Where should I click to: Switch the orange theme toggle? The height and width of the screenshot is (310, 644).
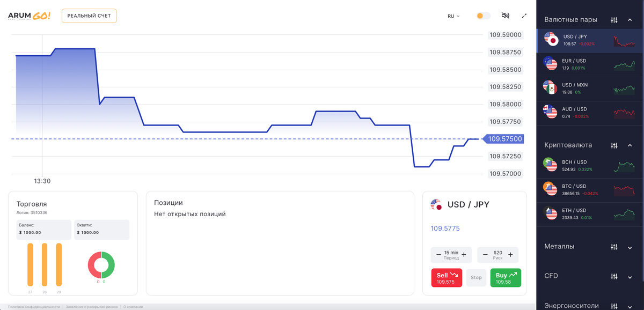point(482,16)
